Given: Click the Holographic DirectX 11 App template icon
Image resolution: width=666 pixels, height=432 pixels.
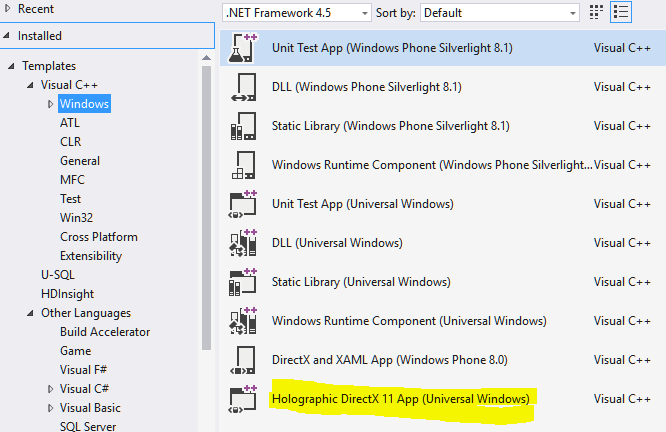Looking at the screenshot, I should [243, 399].
